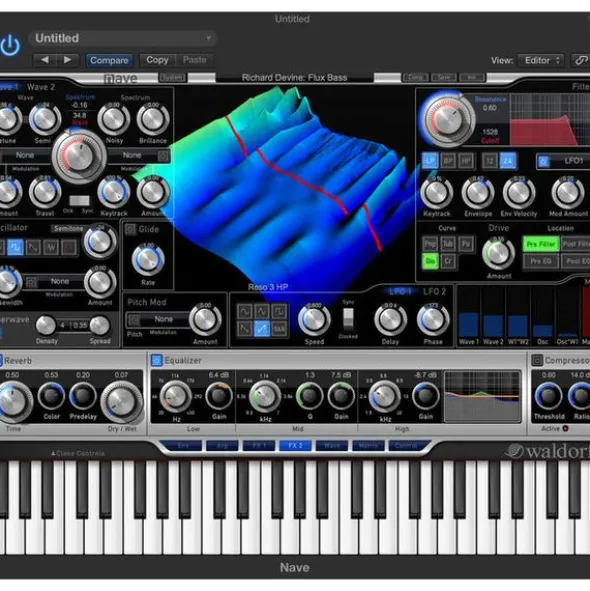Click the filter Cutoff knob
The height and width of the screenshot is (591, 590).
447,119
